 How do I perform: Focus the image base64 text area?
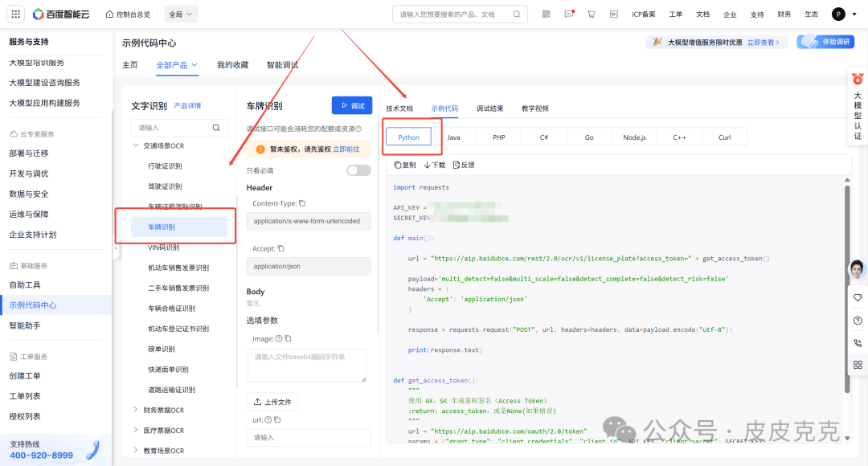click(307, 366)
